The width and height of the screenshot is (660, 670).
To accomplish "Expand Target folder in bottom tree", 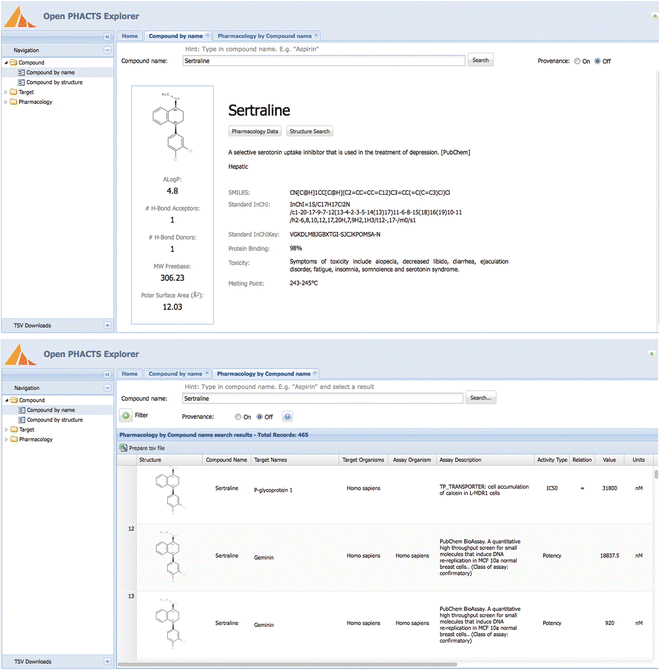I will click(6, 429).
